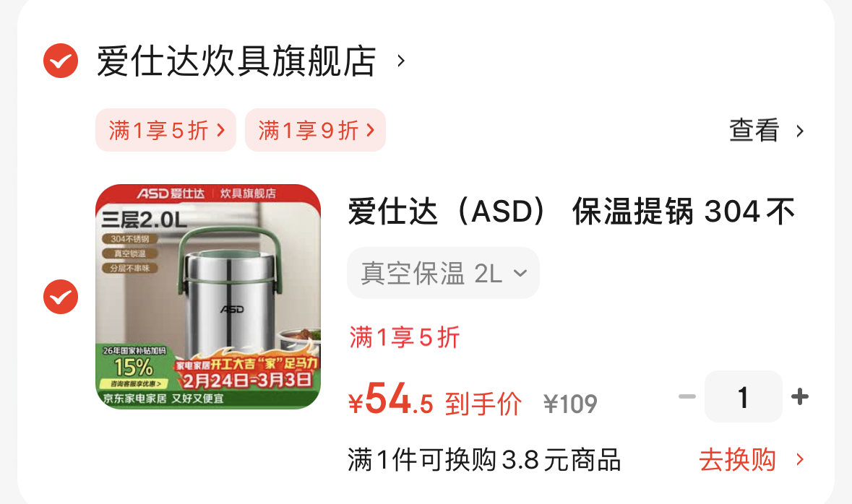Tap the ¥54.5 到手价 price details
The image size is (852, 504).
point(435,400)
